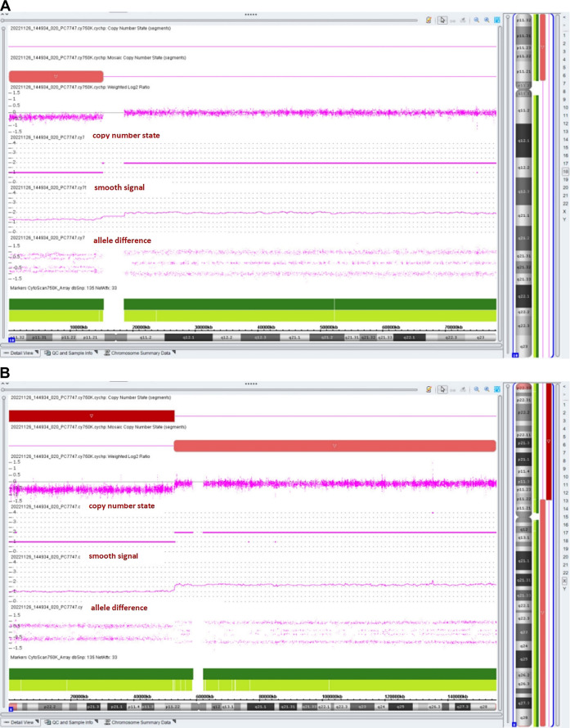Viewport: 570px width, 728px height.
Task: Click the QC and Sample Info tab's arrow in panel A
Action: click(96, 353)
